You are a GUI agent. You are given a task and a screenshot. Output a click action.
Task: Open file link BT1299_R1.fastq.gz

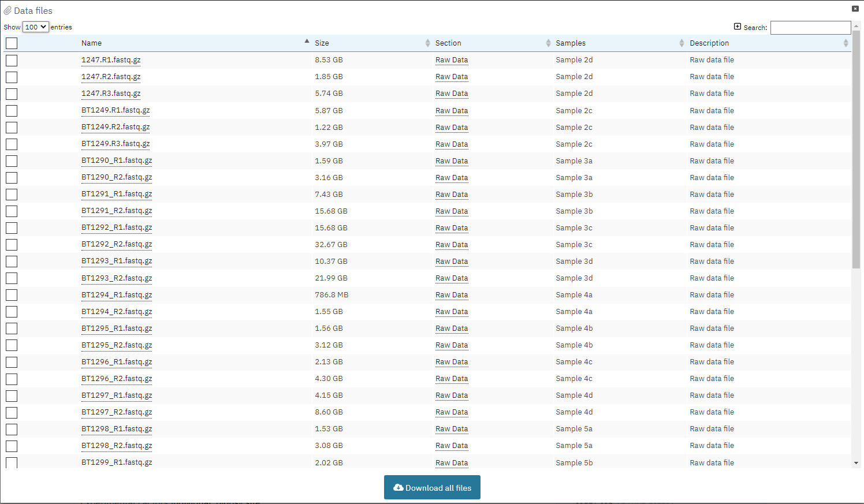(117, 462)
